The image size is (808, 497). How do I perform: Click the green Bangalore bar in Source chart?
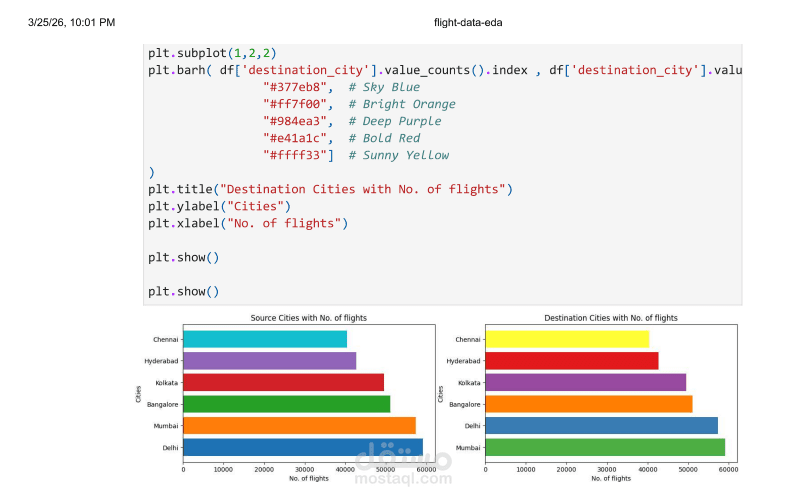tap(287, 404)
